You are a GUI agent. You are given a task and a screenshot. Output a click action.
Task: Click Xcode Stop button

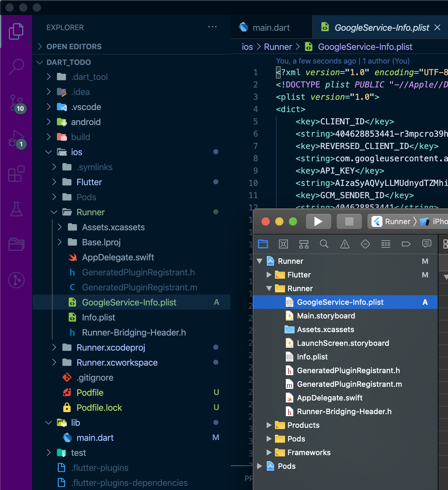click(349, 221)
